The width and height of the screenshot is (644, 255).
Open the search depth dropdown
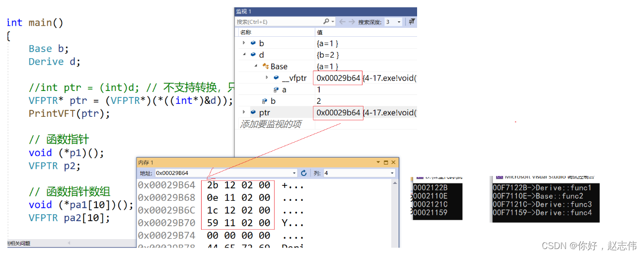pos(399,22)
